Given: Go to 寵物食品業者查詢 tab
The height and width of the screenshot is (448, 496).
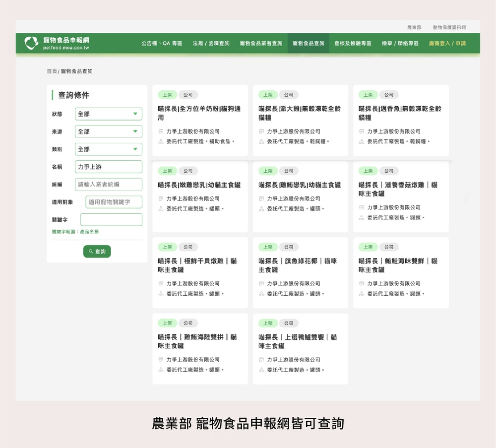Looking at the screenshot, I should coord(261,44).
